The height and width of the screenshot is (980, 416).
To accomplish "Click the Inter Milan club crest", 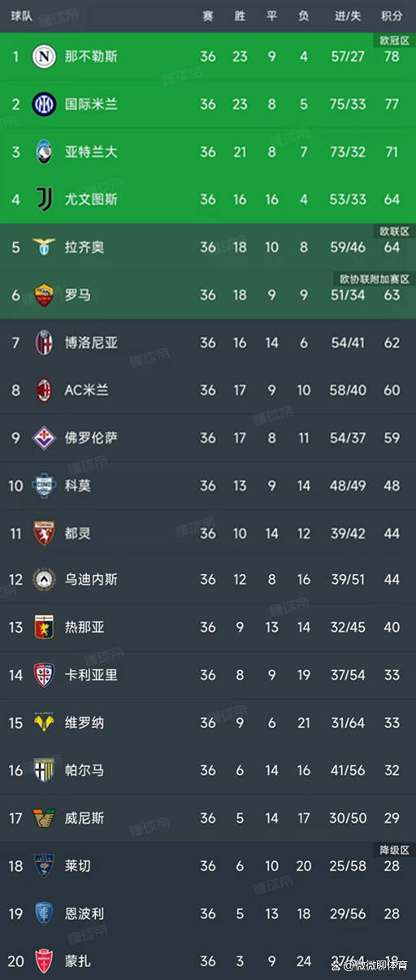I will [x=44, y=104].
